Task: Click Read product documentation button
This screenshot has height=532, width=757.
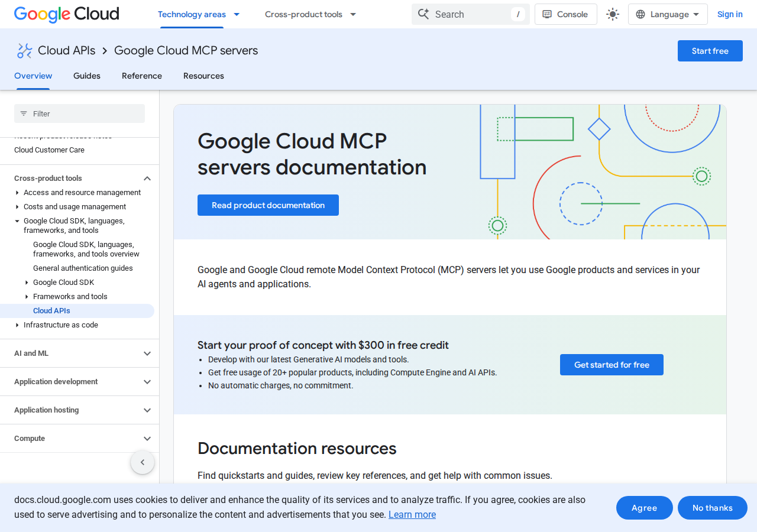Action: pos(268,205)
